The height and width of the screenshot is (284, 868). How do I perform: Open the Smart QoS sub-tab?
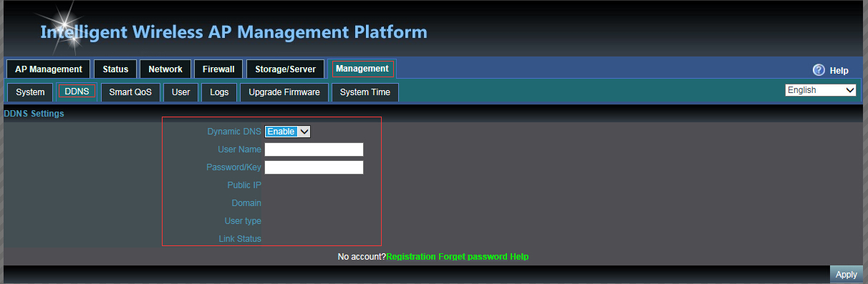tap(130, 92)
